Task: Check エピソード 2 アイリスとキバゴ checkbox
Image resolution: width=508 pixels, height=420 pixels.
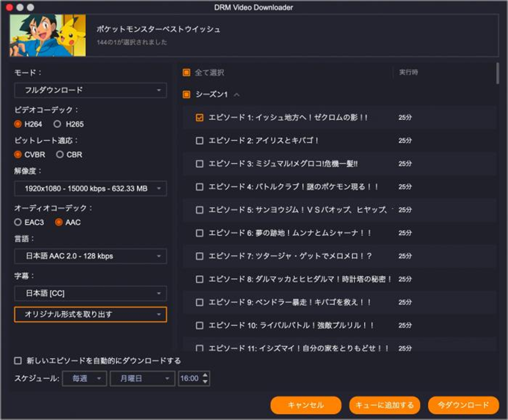Action: [200, 140]
